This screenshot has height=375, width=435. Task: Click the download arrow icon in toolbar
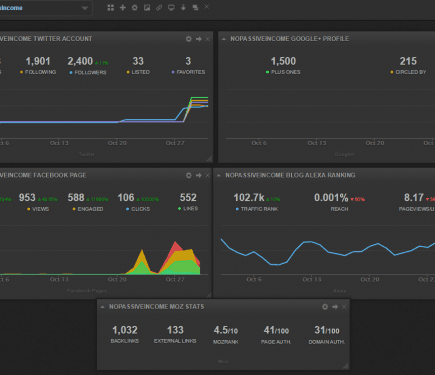click(x=183, y=7)
